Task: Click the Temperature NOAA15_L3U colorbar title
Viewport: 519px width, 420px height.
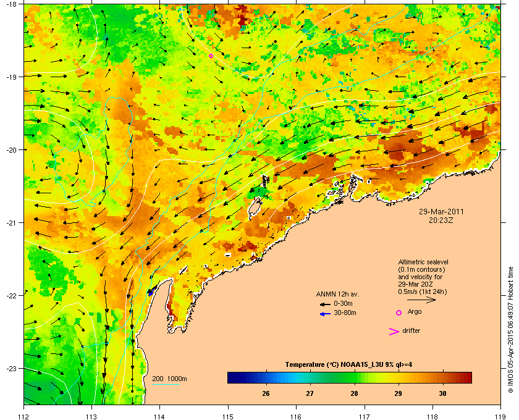Action: tap(348, 365)
